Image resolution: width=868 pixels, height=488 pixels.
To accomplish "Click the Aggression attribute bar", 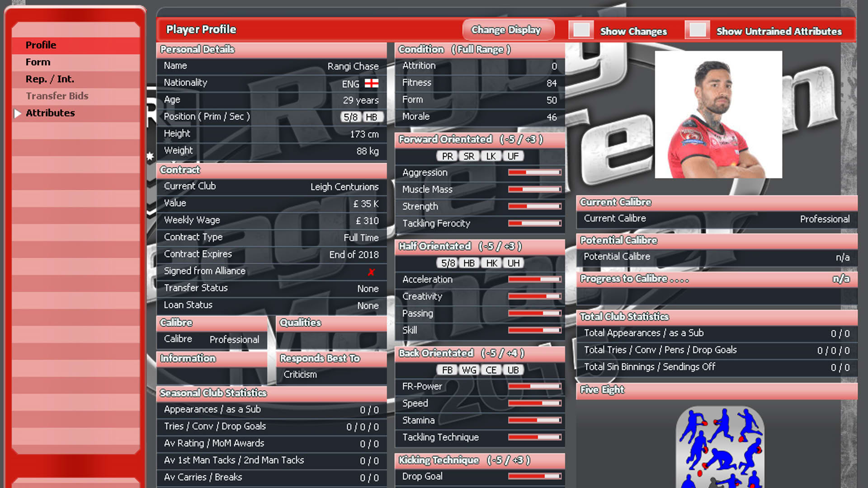I will (534, 173).
